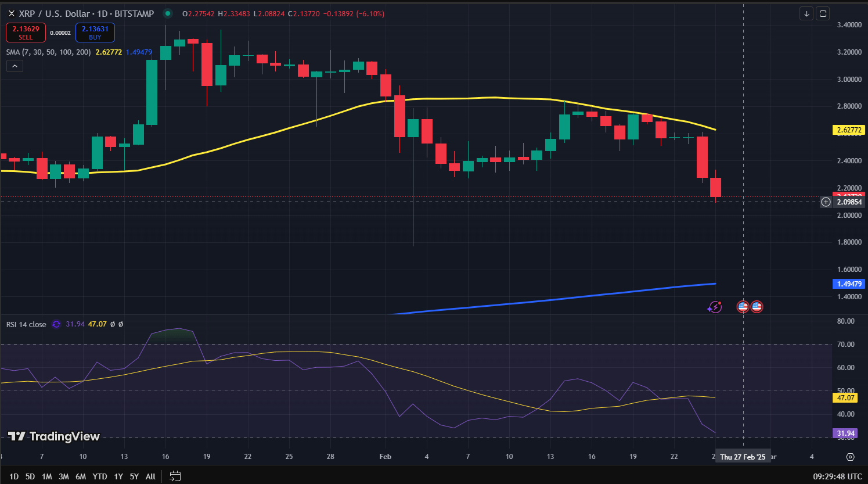Click the plus icon on the price axis
This screenshot has height=484, width=868.
[x=826, y=202]
